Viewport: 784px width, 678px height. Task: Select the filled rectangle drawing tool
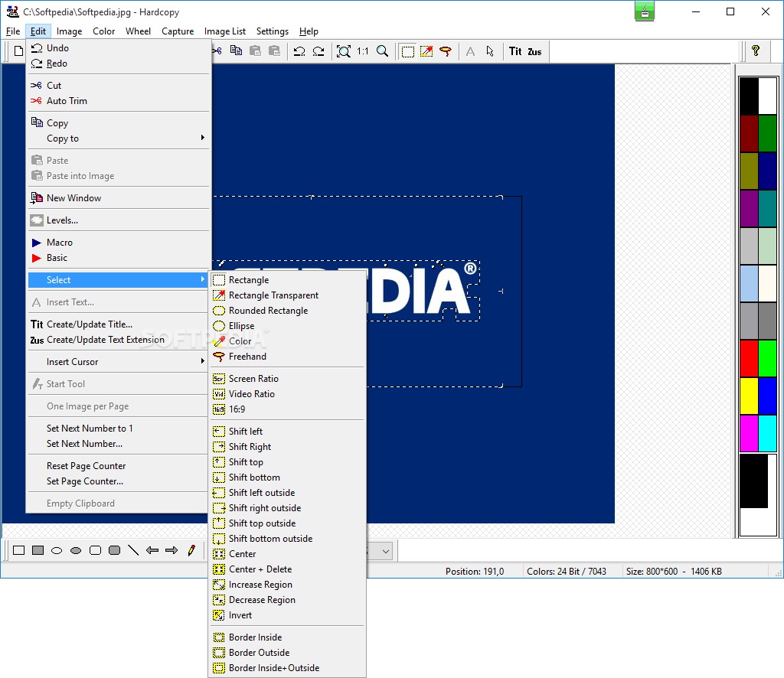pyautogui.click(x=38, y=550)
